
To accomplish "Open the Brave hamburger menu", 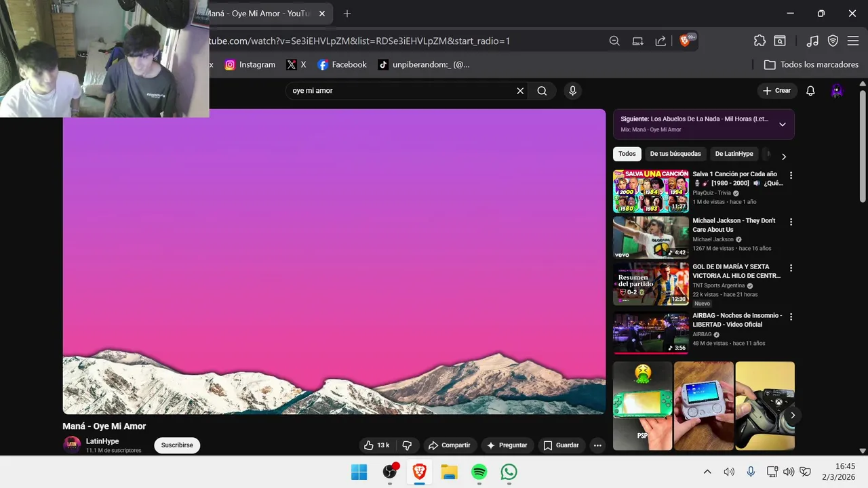I will point(853,41).
